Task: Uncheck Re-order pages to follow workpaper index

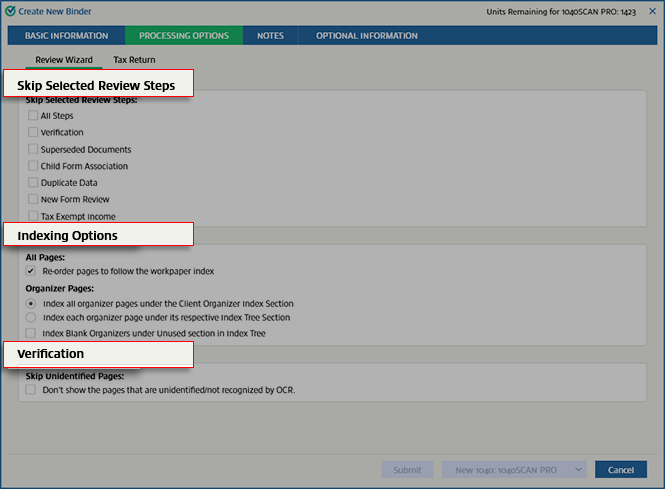Action: tap(32, 271)
